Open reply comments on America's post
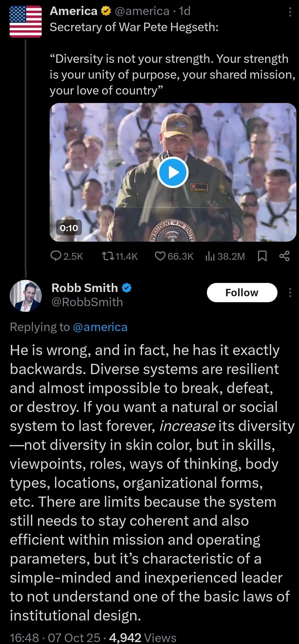This screenshot has height=644, width=299. click(x=67, y=256)
